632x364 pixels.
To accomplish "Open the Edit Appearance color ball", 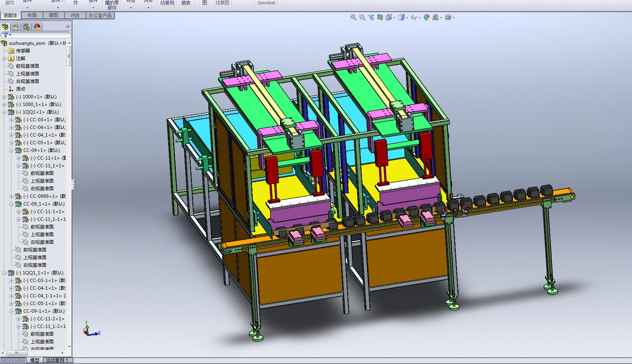I will pyautogui.click(x=427, y=17).
